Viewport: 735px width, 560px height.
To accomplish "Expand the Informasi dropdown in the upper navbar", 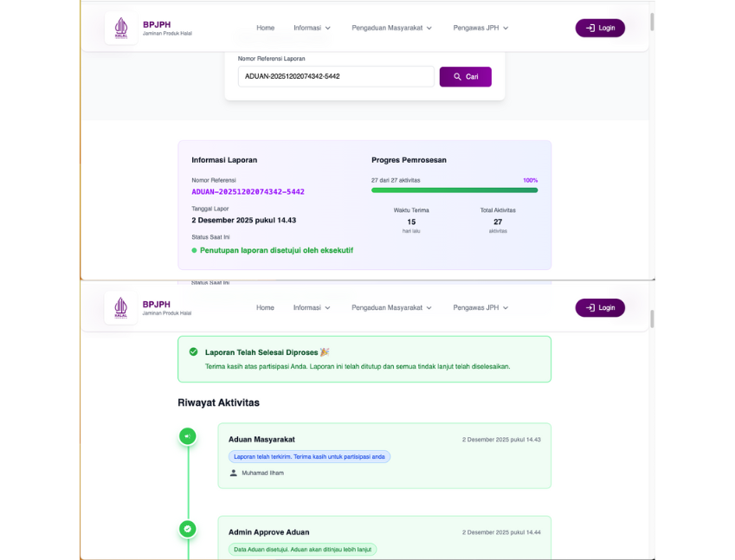I will pos(313,28).
